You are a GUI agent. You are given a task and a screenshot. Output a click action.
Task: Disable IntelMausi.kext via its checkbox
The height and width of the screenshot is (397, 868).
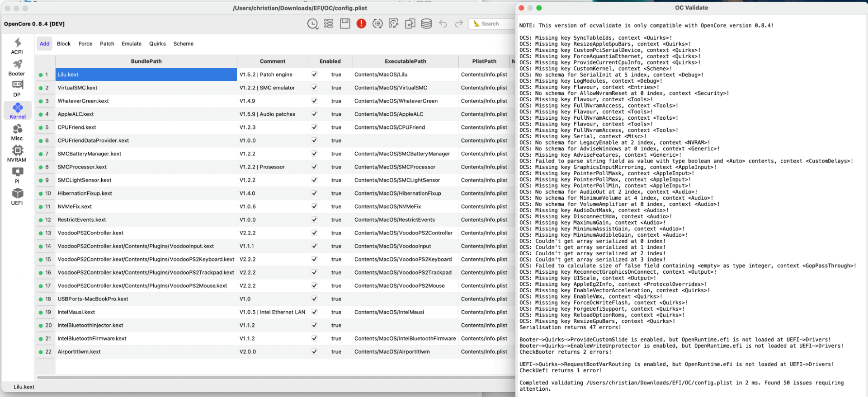(314, 312)
